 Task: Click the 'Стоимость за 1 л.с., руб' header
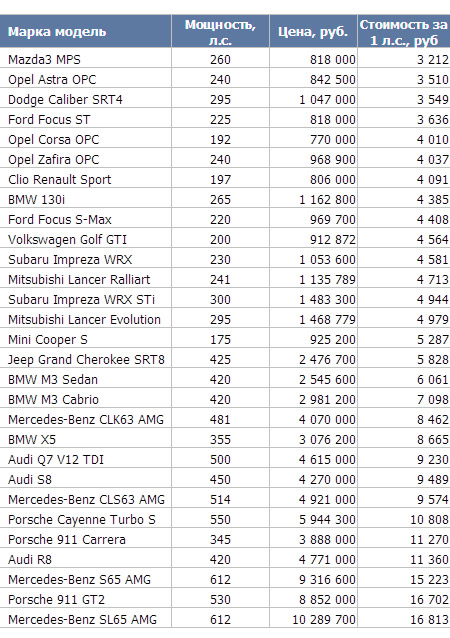pos(404,32)
